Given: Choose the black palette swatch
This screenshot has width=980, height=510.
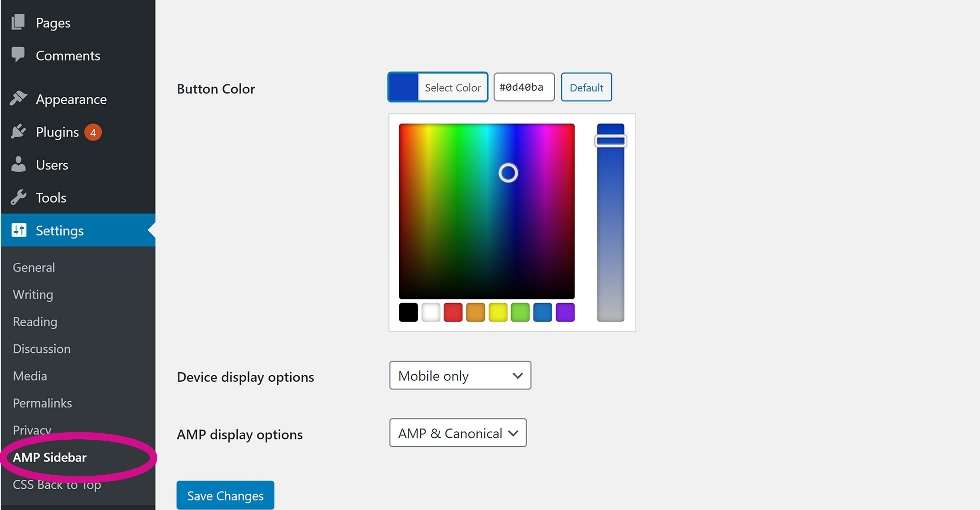Looking at the screenshot, I should (x=408, y=312).
